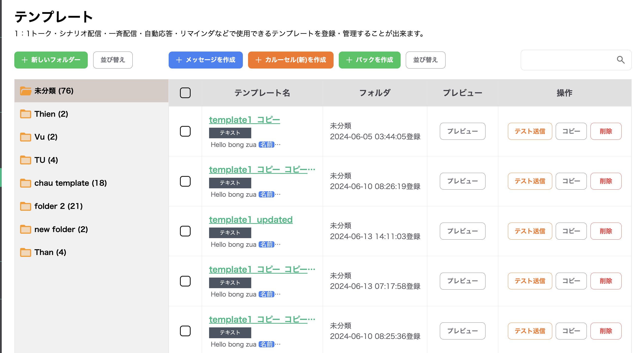This screenshot has height=353, width=644.
Task: Open template link registered 2024-06-10 08:26:19
Action: click(262, 170)
